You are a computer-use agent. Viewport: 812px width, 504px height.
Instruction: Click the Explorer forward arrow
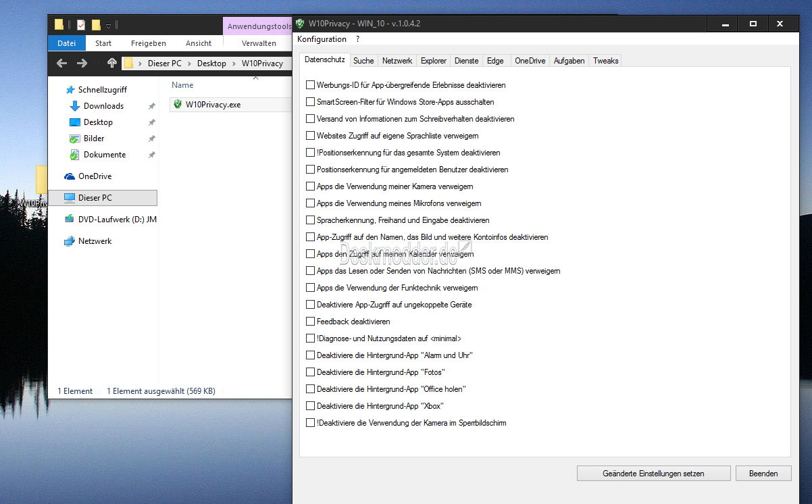tap(82, 64)
